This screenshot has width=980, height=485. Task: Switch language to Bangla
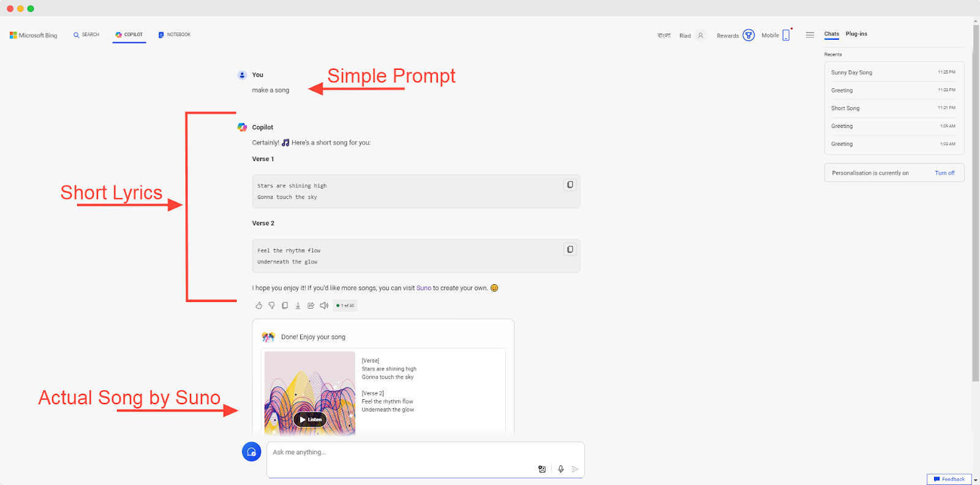click(664, 36)
